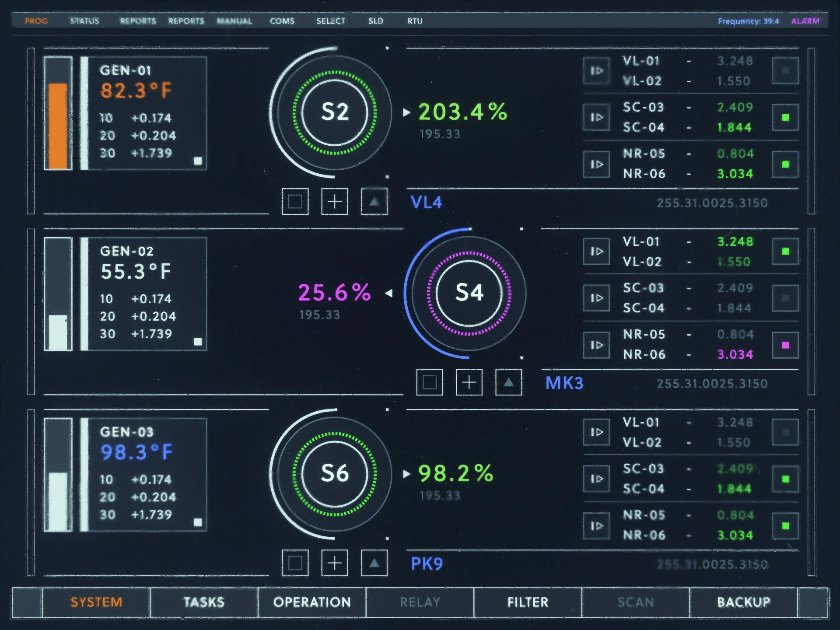Click the GEN-03 level bar
Screen dimensions: 840x630
58,474
